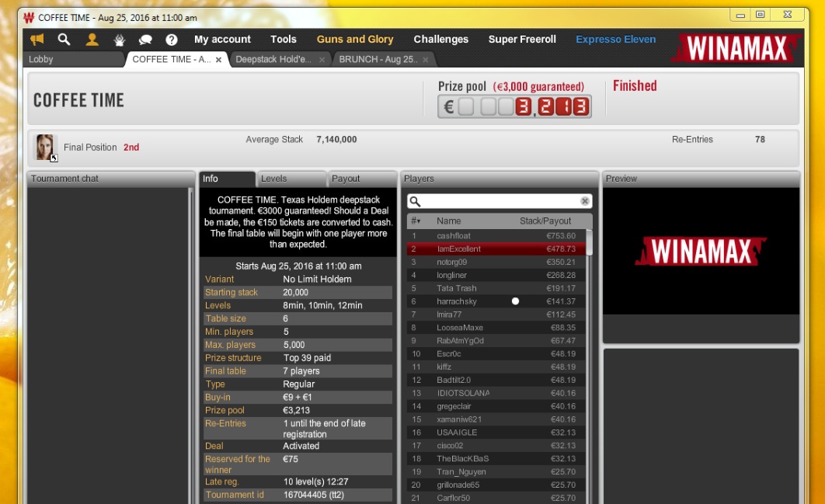Click the Finished status label
Screen dimensions: 825x504
[635, 85]
